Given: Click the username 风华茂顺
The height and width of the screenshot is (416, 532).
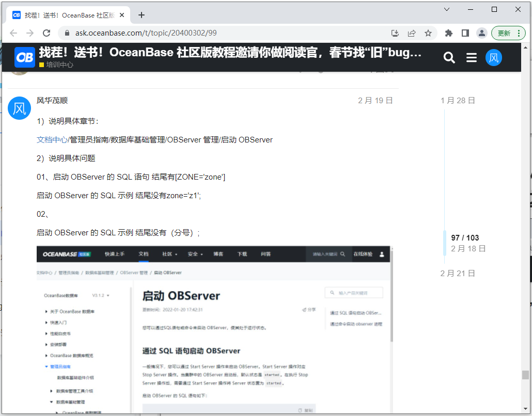Looking at the screenshot, I should coord(52,100).
